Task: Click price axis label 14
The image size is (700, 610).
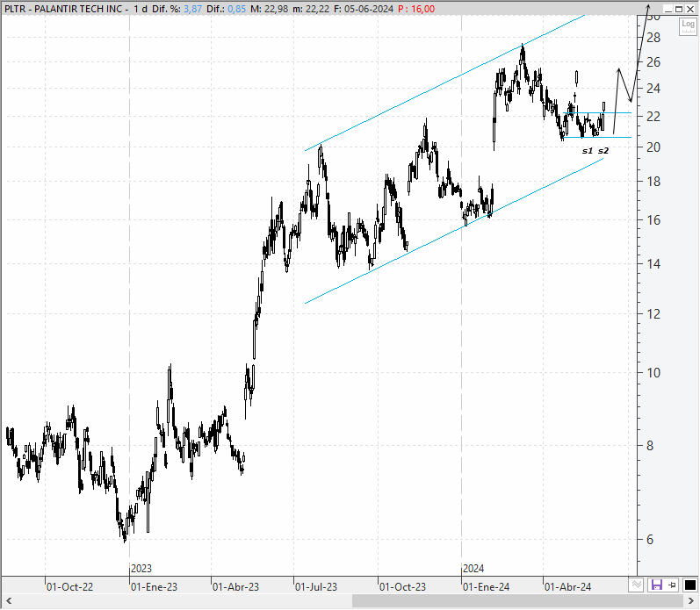Action: point(653,263)
